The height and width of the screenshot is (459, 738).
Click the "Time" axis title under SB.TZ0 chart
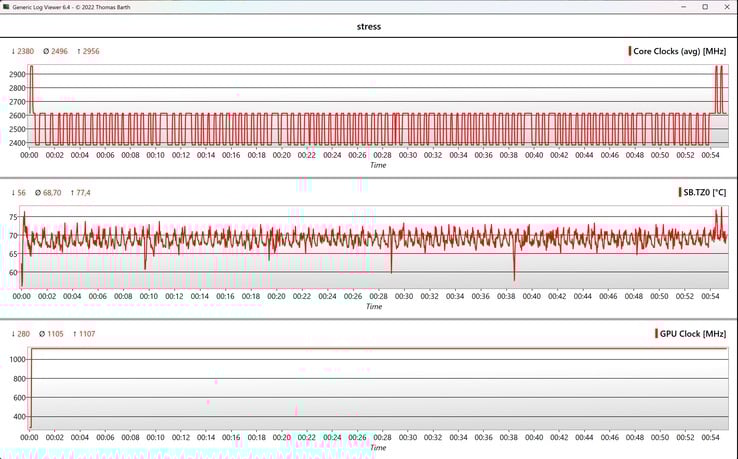(x=374, y=306)
